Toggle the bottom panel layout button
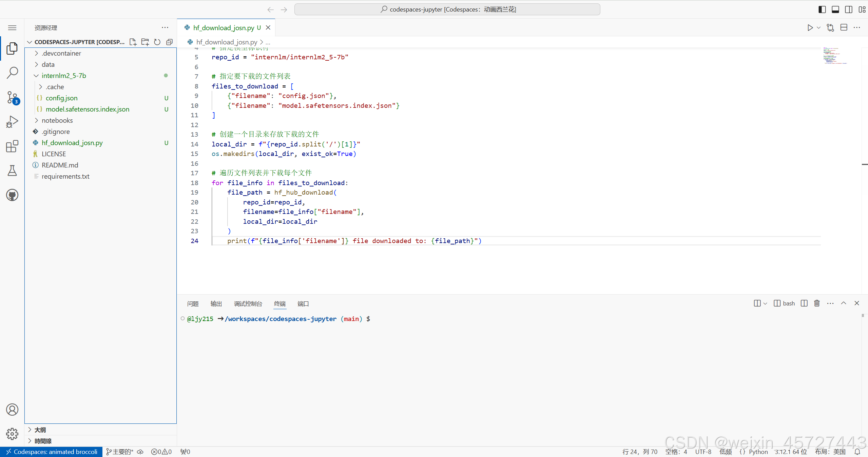 pyautogui.click(x=835, y=9)
